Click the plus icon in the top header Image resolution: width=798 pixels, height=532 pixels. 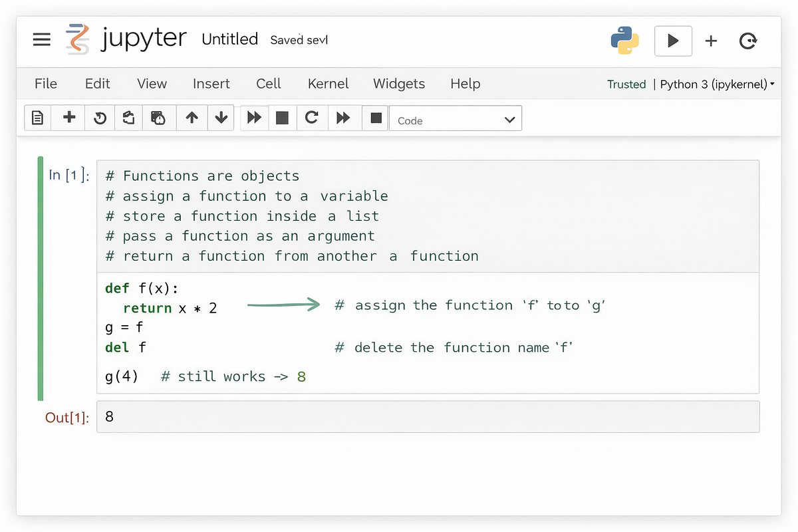711,41
